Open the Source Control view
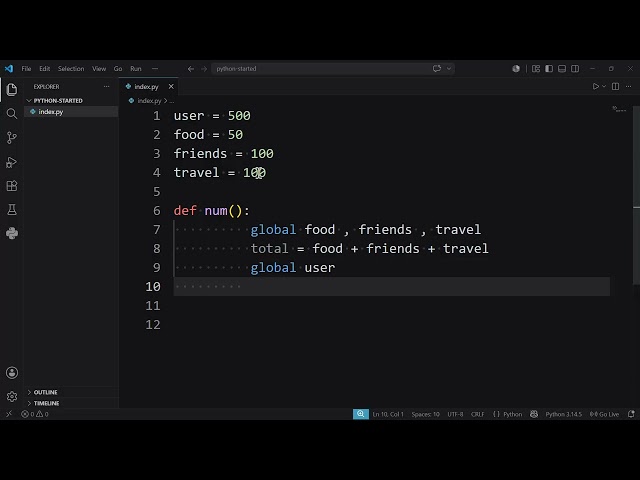This screenshot has height=480, width=640. click(12, 138)
